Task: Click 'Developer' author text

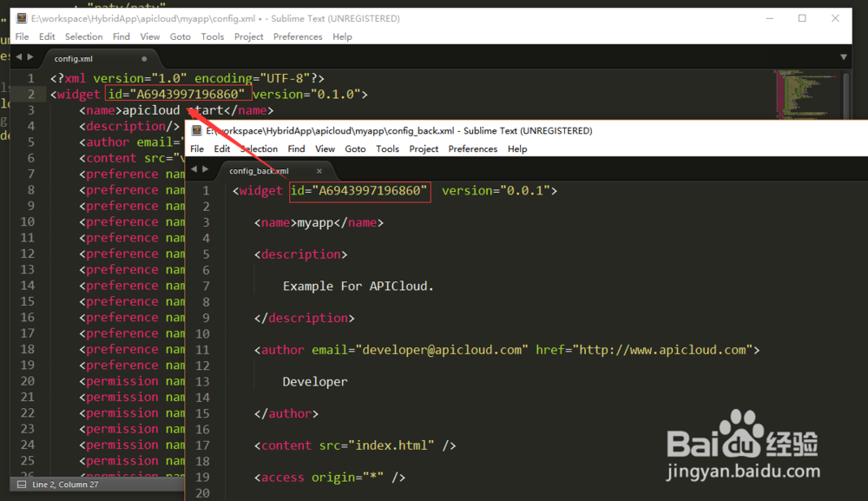Action: pos(315,382)
